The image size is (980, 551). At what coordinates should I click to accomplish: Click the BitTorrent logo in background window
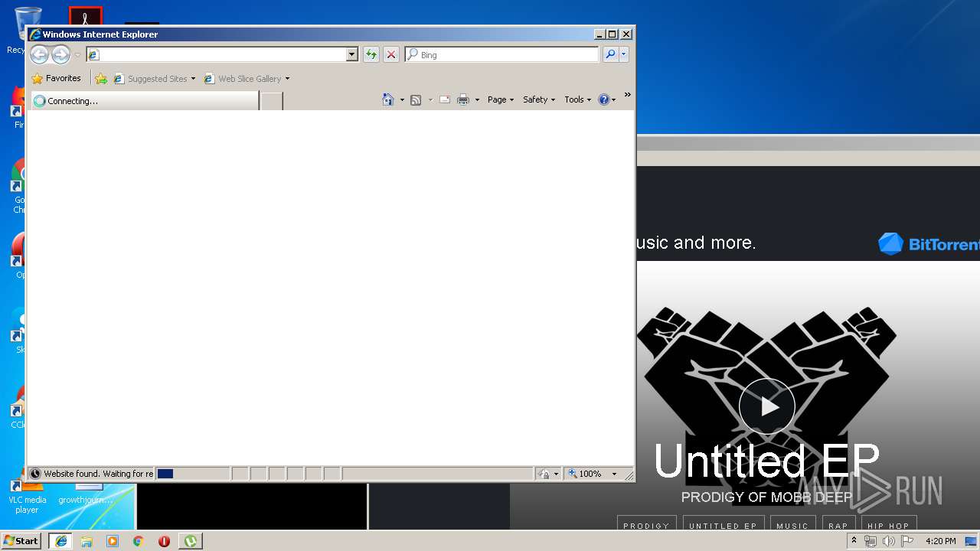[x=929, y=243]
